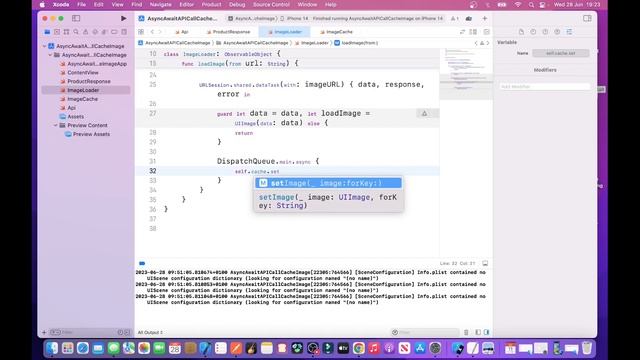Open loadImage(from:) breadcrumb in jump bar
Image resolution: width=640 pixels, height=360 pixels.
[356, 43]
